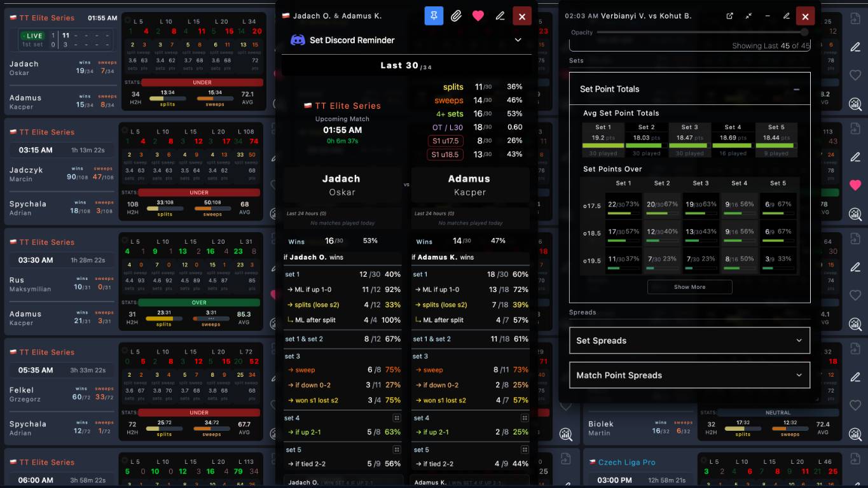Screen dimensions: 868x488
Task: Close the Verbianyi V. vs Kohut B. panel
Action: (x=806, y=16)
